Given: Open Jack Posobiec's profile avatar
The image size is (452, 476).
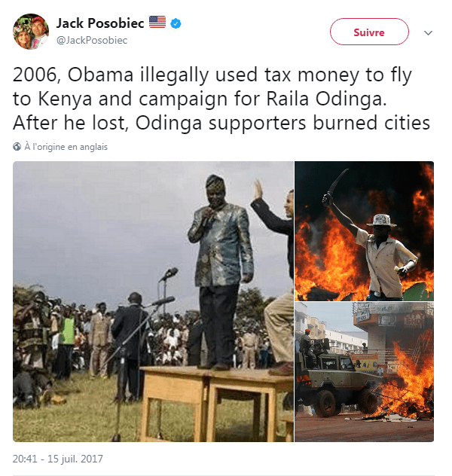Looking at the screenshot, I should 31,32.
